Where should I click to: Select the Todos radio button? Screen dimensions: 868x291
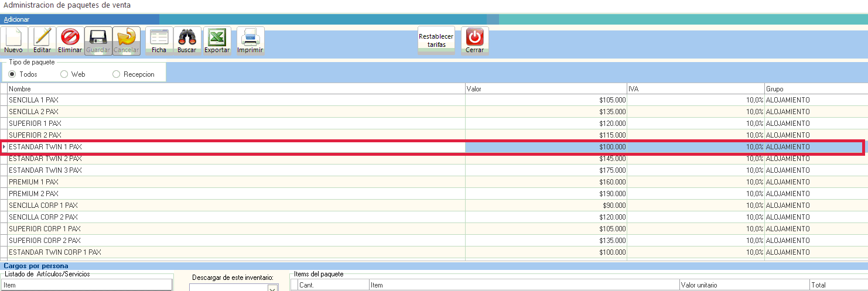tap(12, 74)
